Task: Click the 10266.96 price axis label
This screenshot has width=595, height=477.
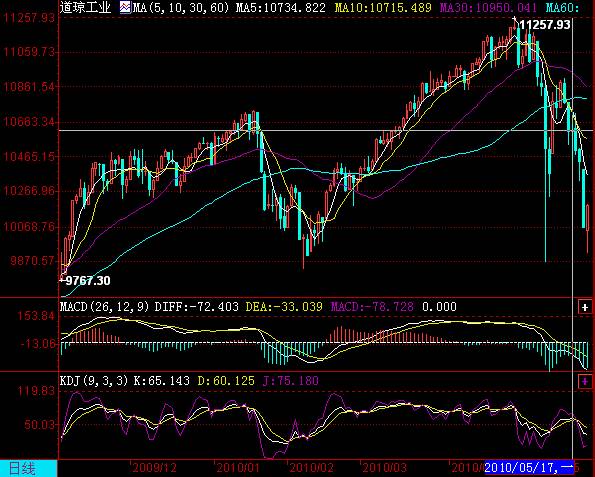Action: pos(29,190)
